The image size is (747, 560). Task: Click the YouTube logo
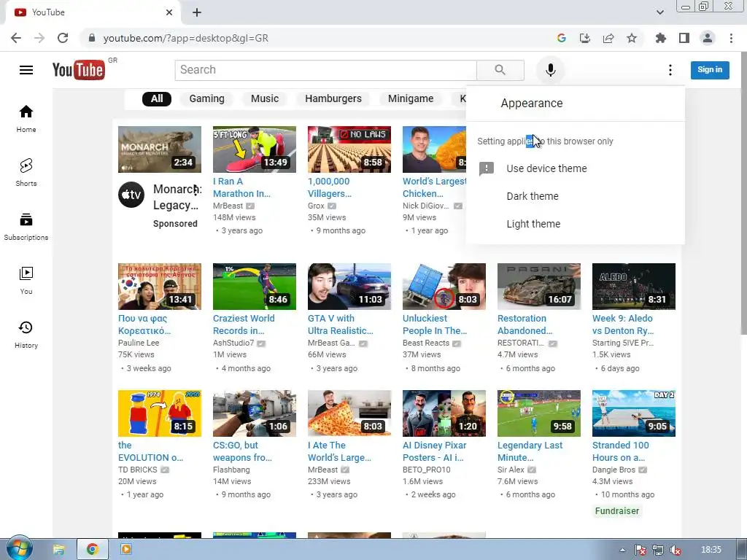tap(79, 70)
